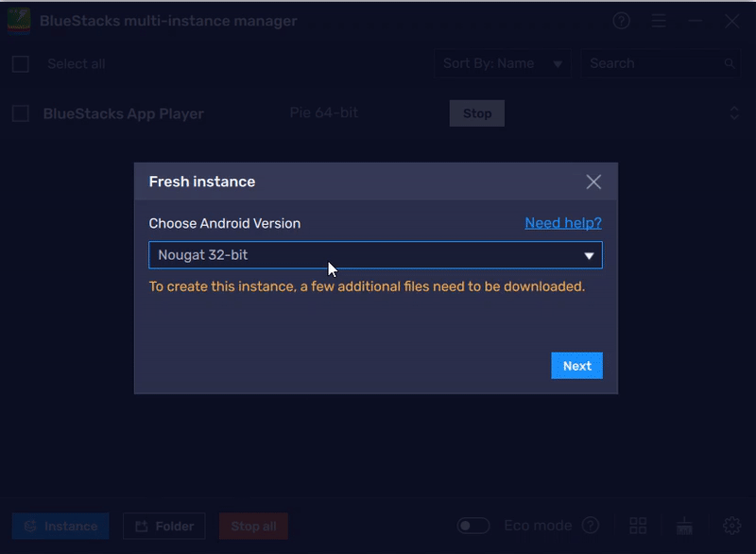This screenshot has width=756, height=554.
Task: Tick the Select all checkbox
Action: coord(21,64)
